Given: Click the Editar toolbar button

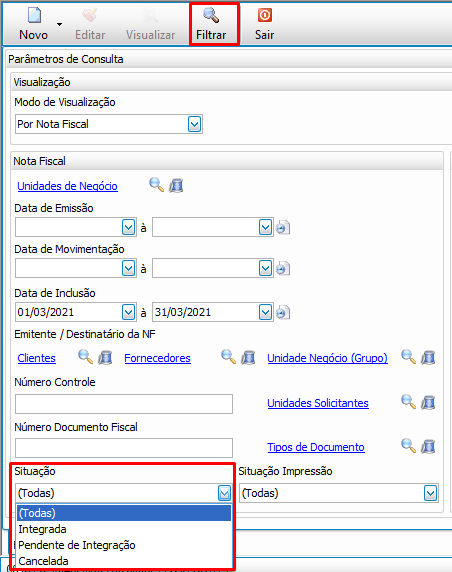Looking at the screenshot, I should [x=90, y=24].
